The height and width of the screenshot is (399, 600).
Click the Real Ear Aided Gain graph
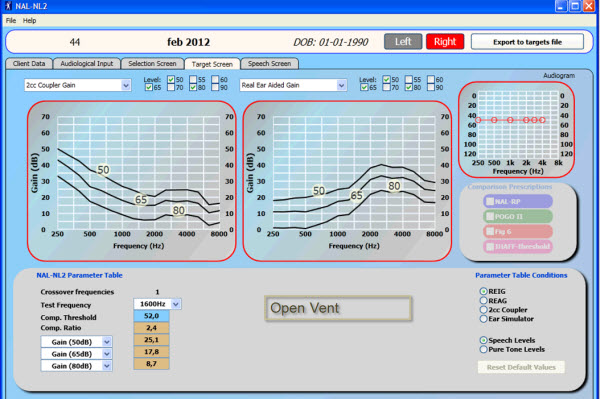347,181
